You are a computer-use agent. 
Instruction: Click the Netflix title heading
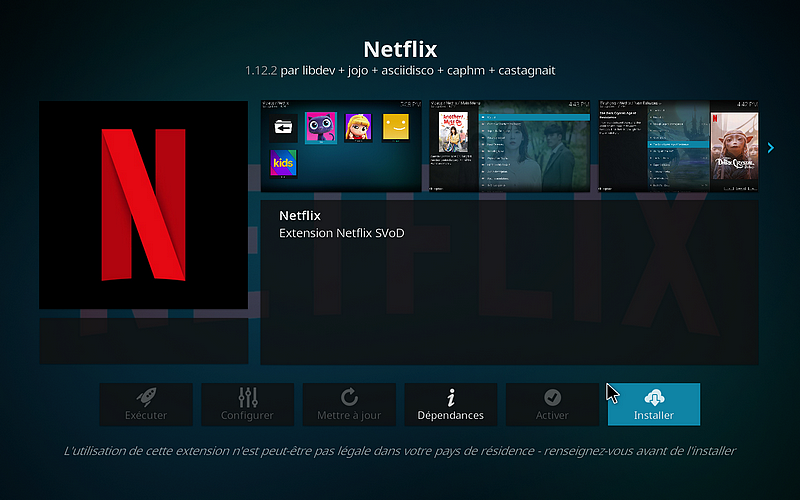click(400, 49)
